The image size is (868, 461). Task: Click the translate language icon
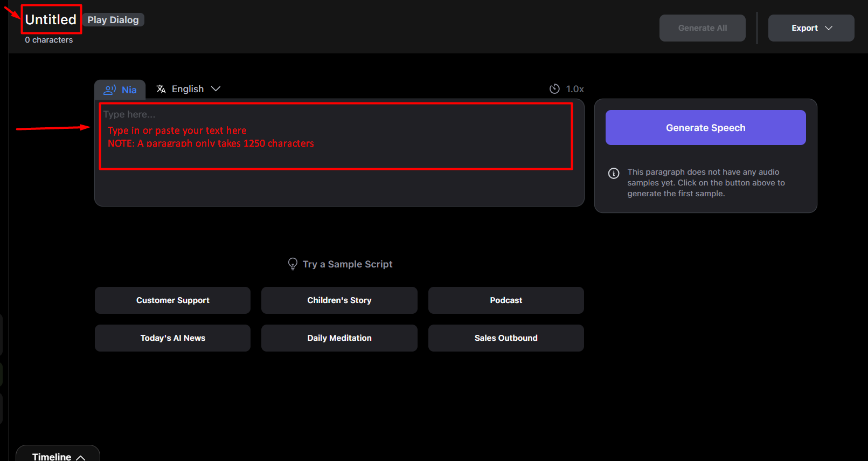[161, 89]
